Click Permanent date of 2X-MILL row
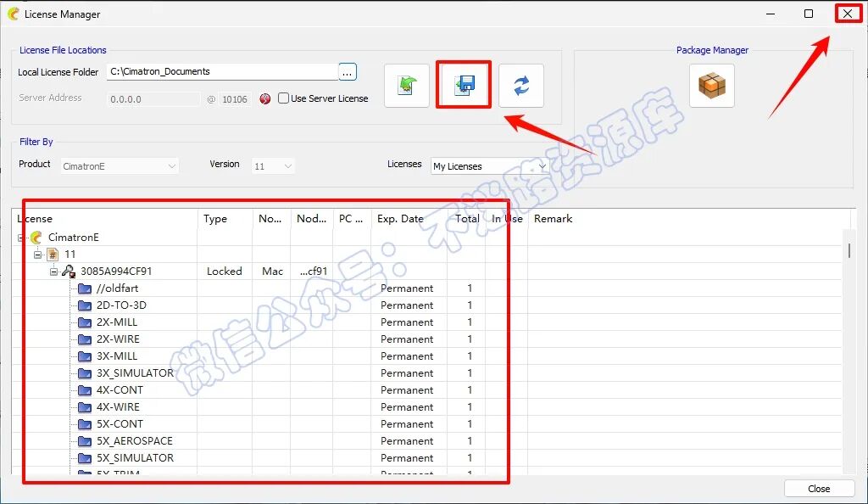 pos(407,322)
